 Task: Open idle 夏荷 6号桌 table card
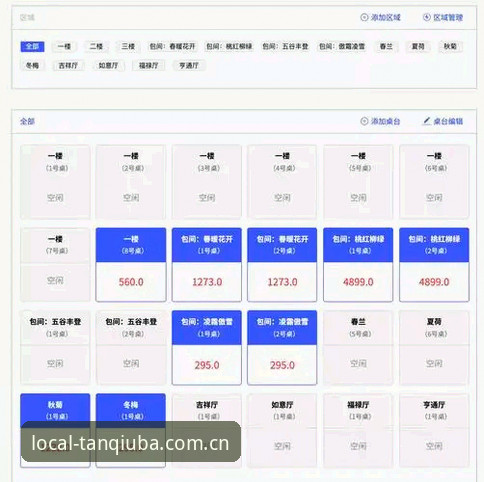(x=434, y=348)
